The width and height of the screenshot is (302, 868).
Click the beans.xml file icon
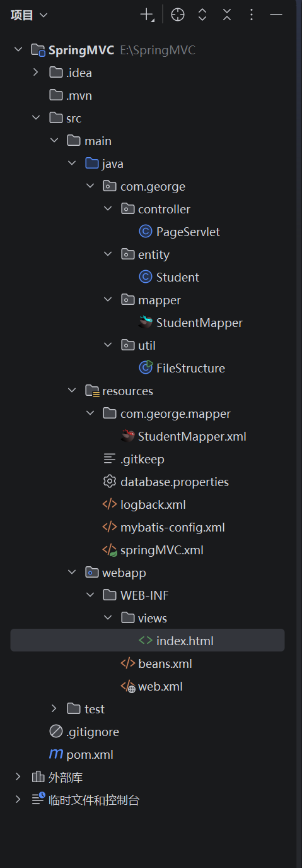coord(127,663)
